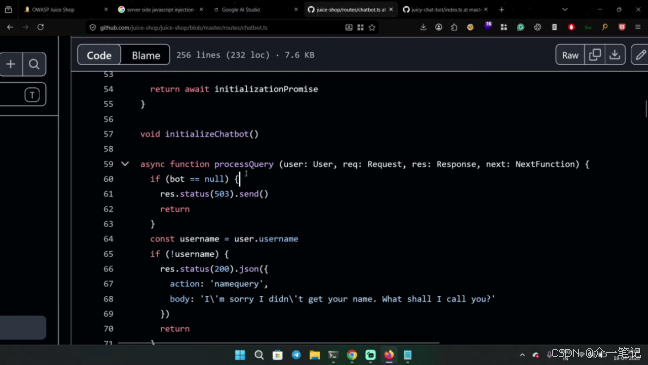Click the T go-to-file shortcut button
The width and height of the screenshot is (648, 365).
pyautogui.click(x=32, y=95)
